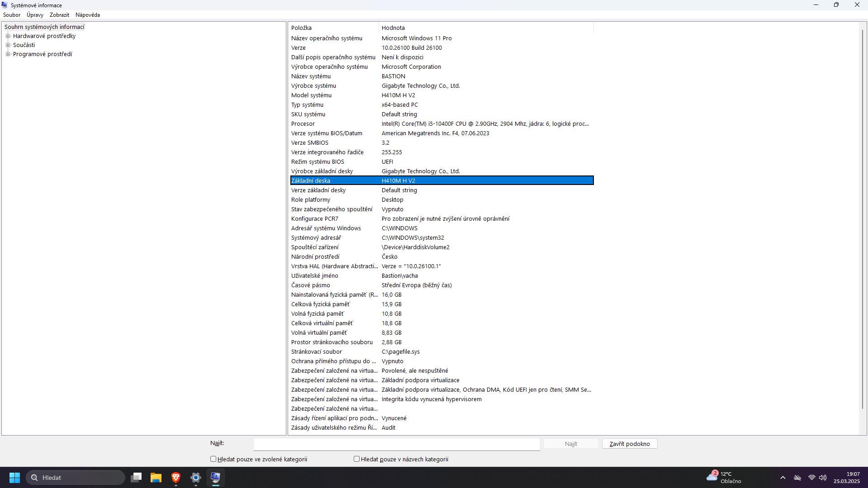Select the Adresář systému Windows row
Viewport: 868px width, 488px height.
[x=442, y=228]
